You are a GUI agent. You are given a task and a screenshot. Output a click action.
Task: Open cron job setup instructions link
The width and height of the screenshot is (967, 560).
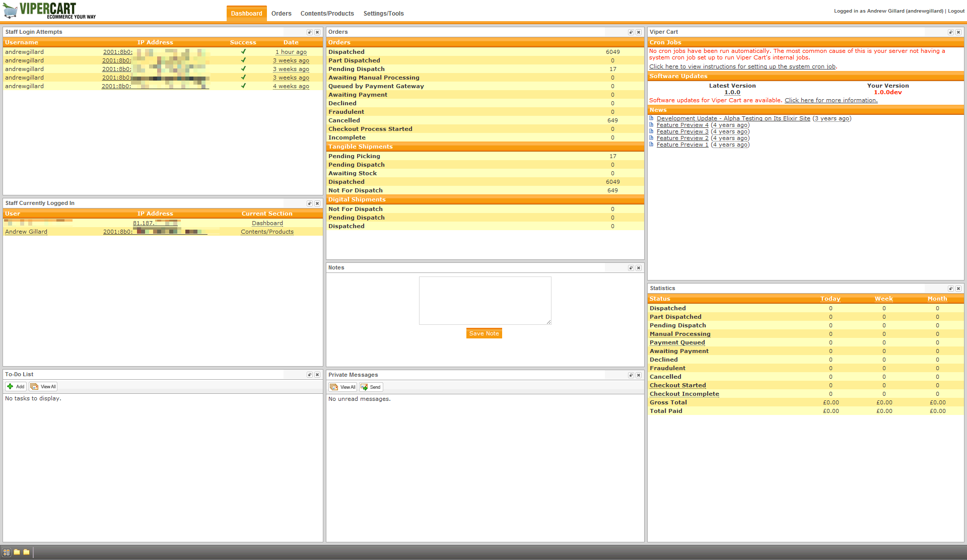pyautogui.click(x=742, y=66)
